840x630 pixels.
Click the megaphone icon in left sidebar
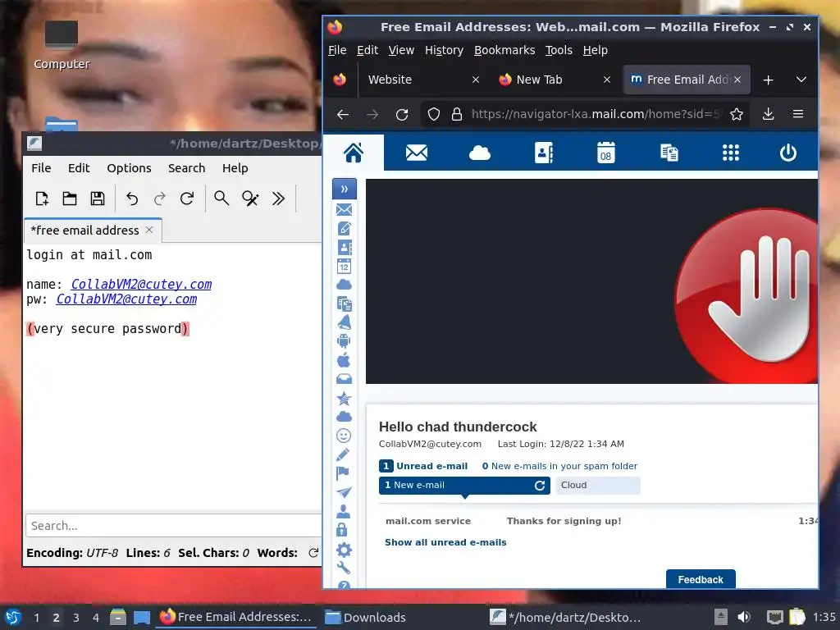pos(344,322)
